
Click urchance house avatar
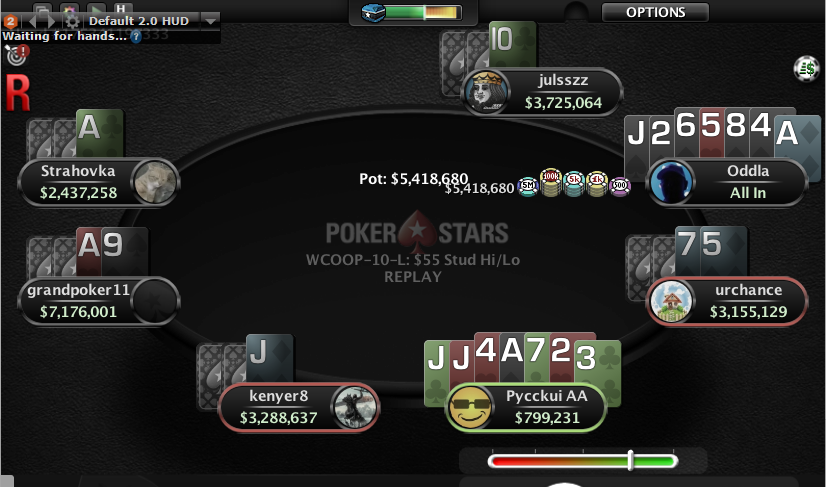point(671,301)
